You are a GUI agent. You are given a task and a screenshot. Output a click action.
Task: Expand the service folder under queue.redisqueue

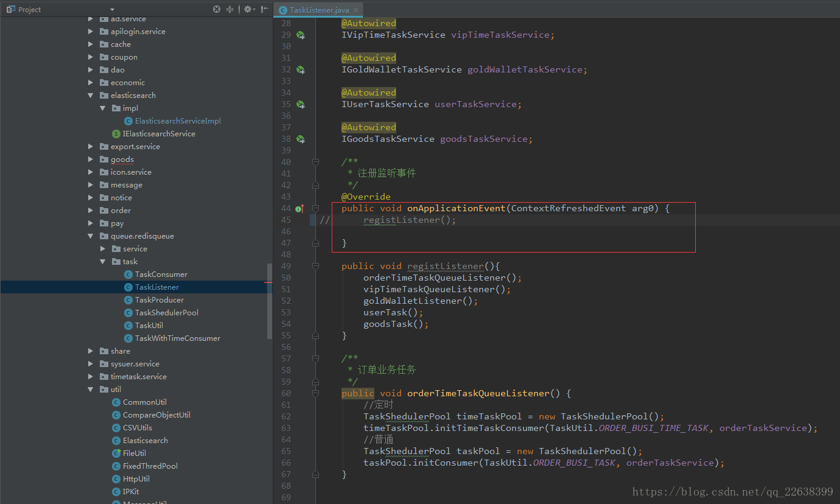point(102,249)
